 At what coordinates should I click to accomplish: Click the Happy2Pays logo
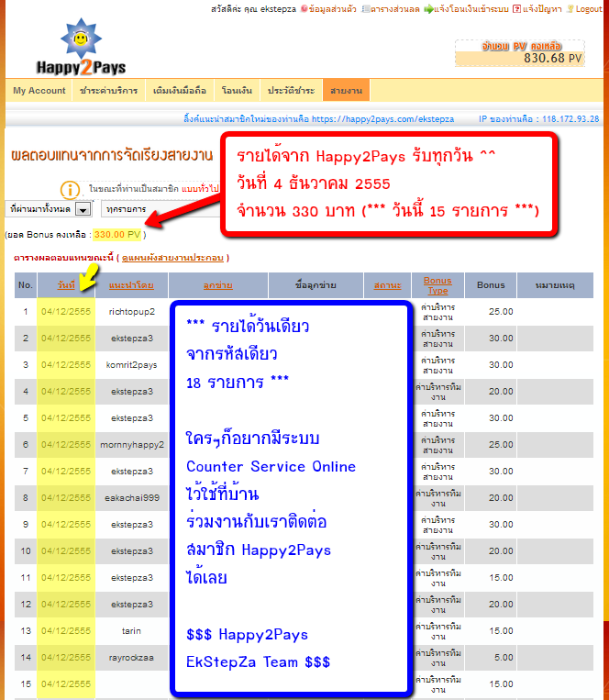point(82,47)
